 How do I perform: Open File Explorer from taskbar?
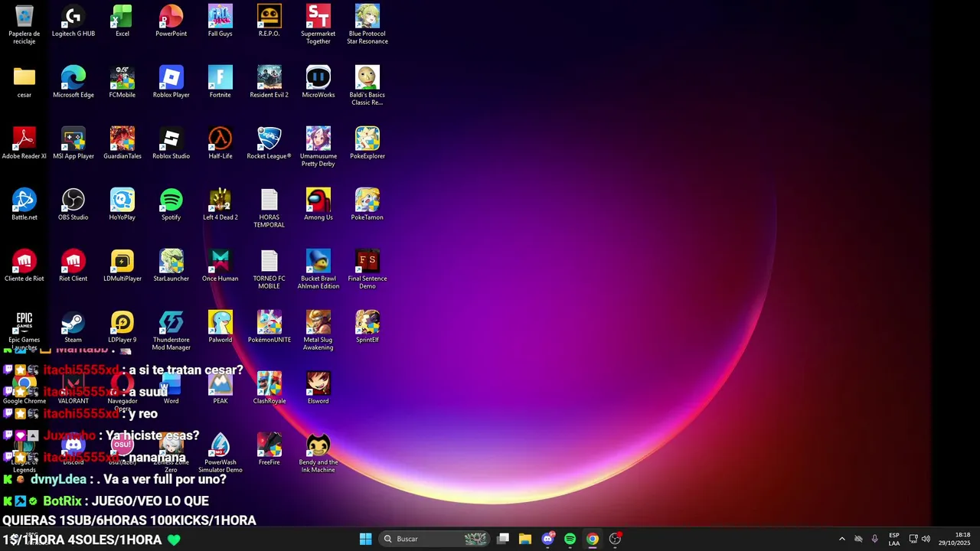[x=525, y=539]
